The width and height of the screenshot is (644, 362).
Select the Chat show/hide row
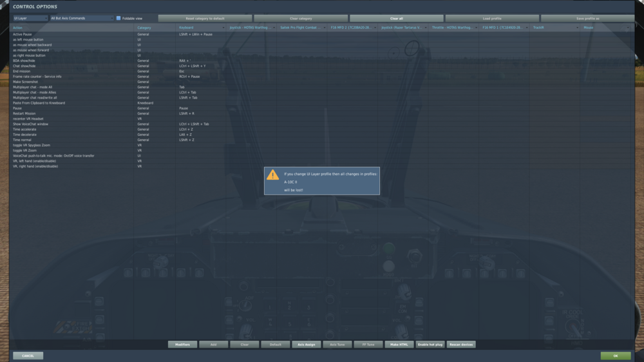tap(321, 66)
